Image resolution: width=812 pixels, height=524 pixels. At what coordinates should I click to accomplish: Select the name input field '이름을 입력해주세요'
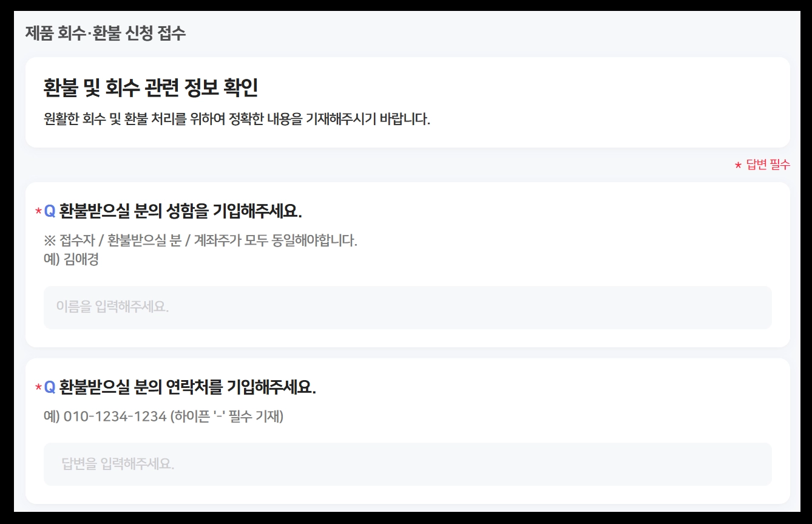[407, 308]
